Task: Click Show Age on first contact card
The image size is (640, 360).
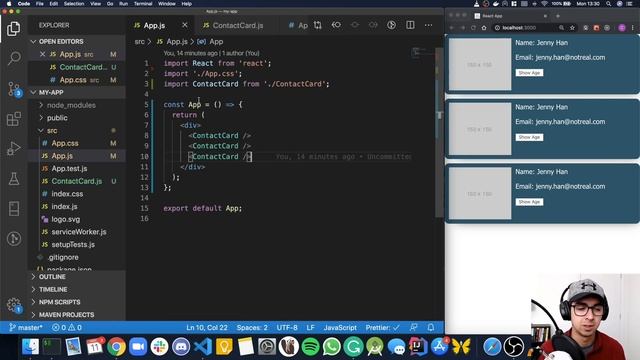Action: point(529,73)
